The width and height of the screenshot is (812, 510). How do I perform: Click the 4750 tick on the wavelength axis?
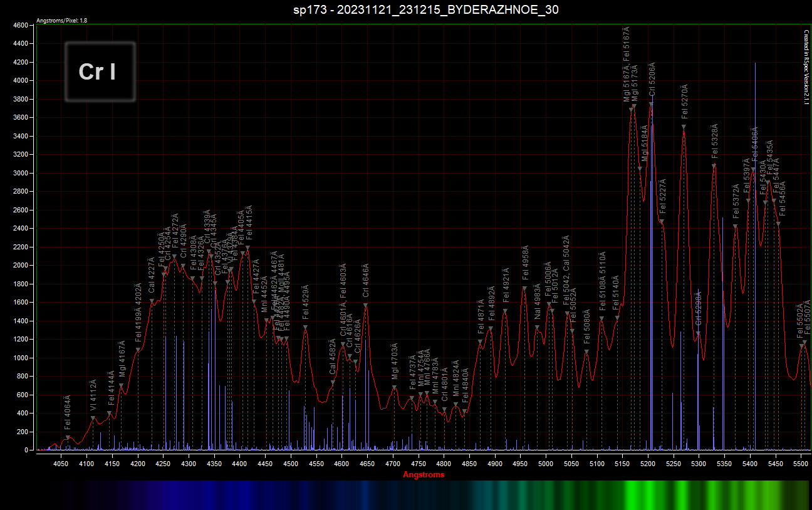[419, 464]
